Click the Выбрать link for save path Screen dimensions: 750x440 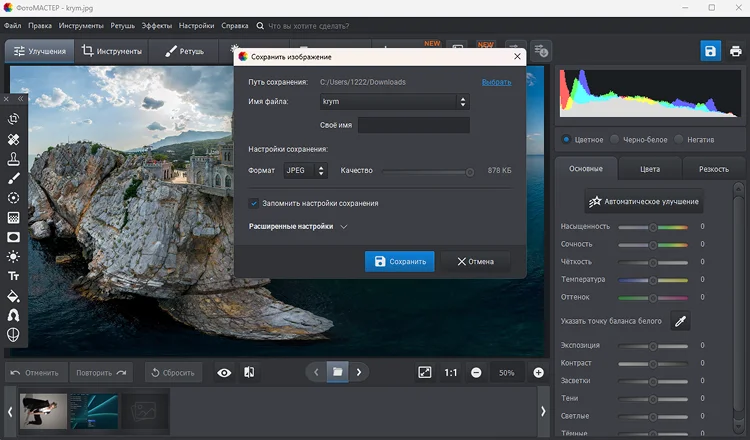tap(496, 82)
